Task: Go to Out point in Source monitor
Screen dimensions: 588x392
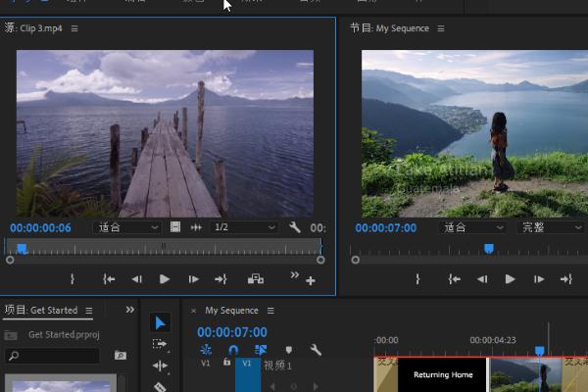Action: point(220,279)
